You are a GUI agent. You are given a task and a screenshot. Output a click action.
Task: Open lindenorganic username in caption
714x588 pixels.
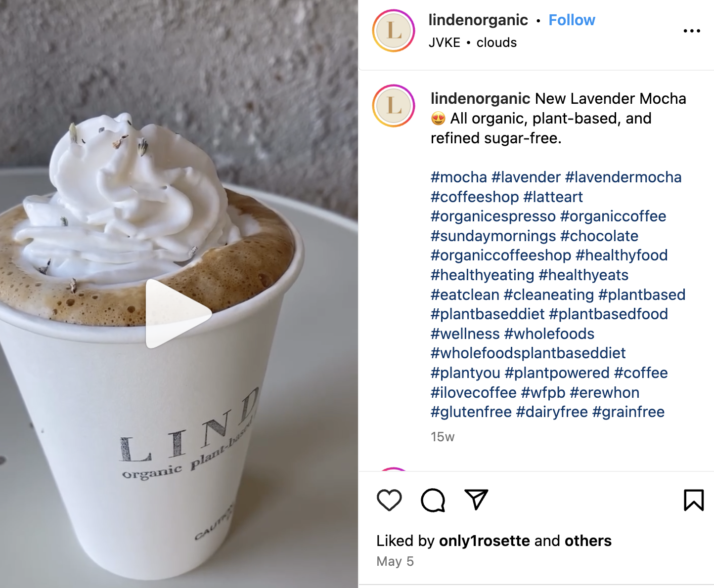[x=481, y=99]
